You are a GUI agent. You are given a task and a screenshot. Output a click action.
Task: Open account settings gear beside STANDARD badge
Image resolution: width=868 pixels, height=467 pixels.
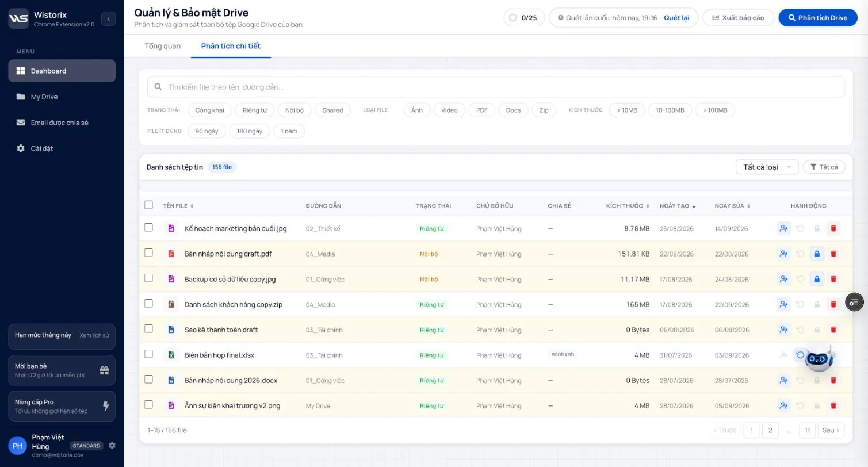tap(112, 446)
